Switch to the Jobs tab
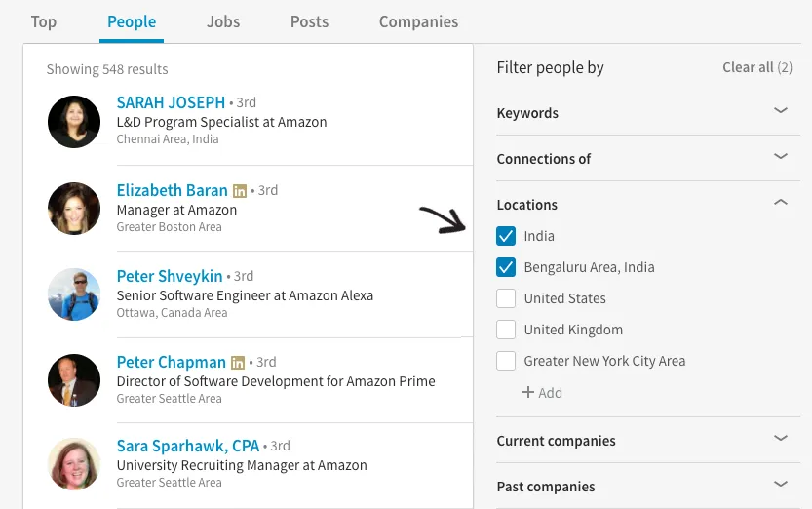The image size is (812, 509). pyautogui.click(x=223, y=21)
